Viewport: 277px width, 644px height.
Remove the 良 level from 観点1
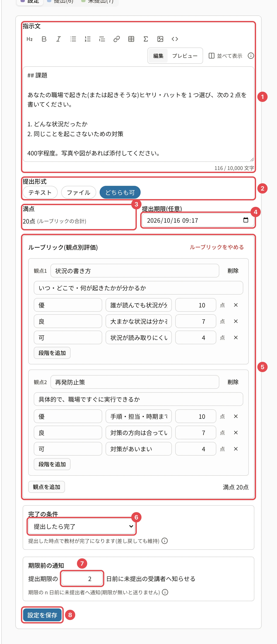coord(236,321)
